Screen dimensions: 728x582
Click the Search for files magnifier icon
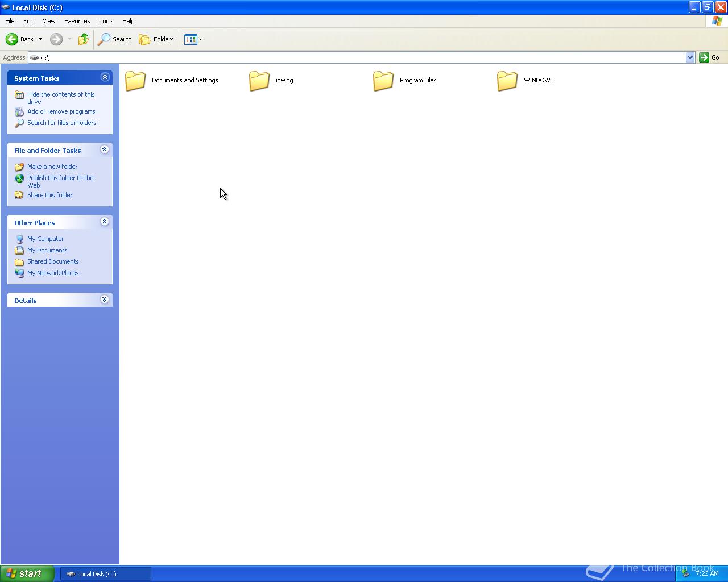19,123
